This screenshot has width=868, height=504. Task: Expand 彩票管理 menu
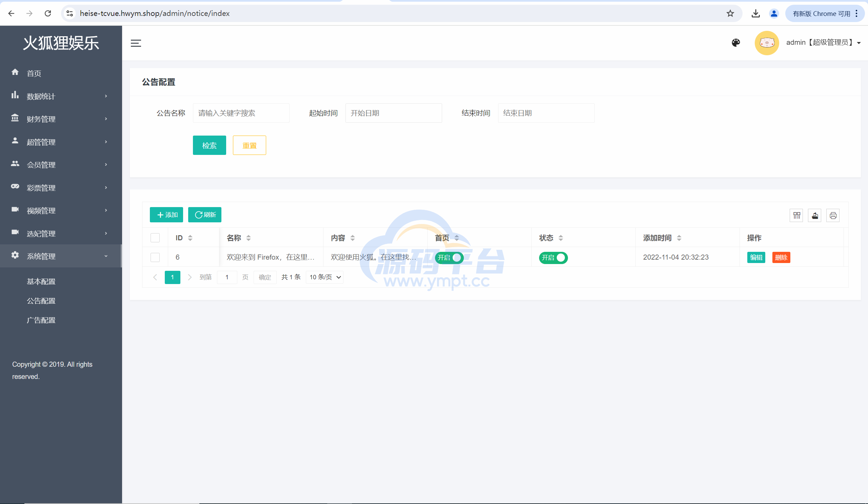61,188
